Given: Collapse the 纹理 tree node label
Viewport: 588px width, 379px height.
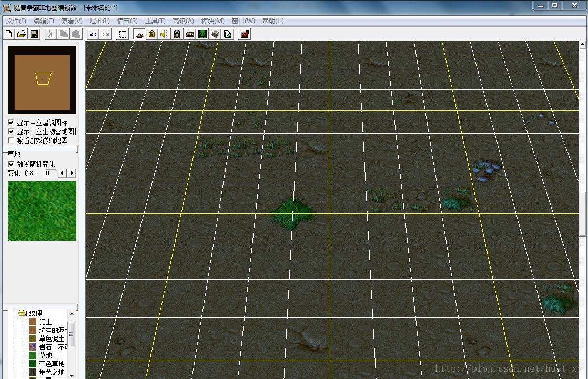Looking at the screenshot, I should tap(36, 313).
